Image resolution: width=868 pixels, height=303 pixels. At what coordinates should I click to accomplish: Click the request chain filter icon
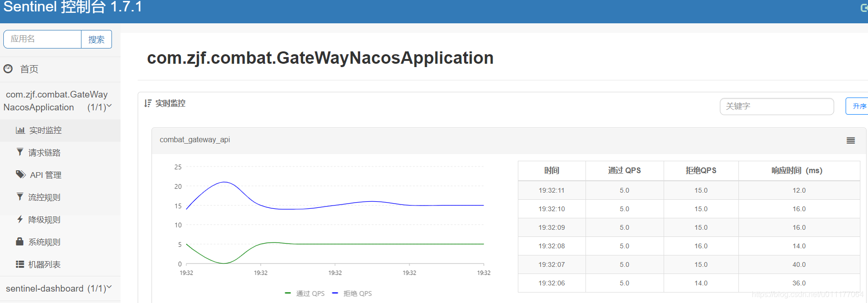20,152
